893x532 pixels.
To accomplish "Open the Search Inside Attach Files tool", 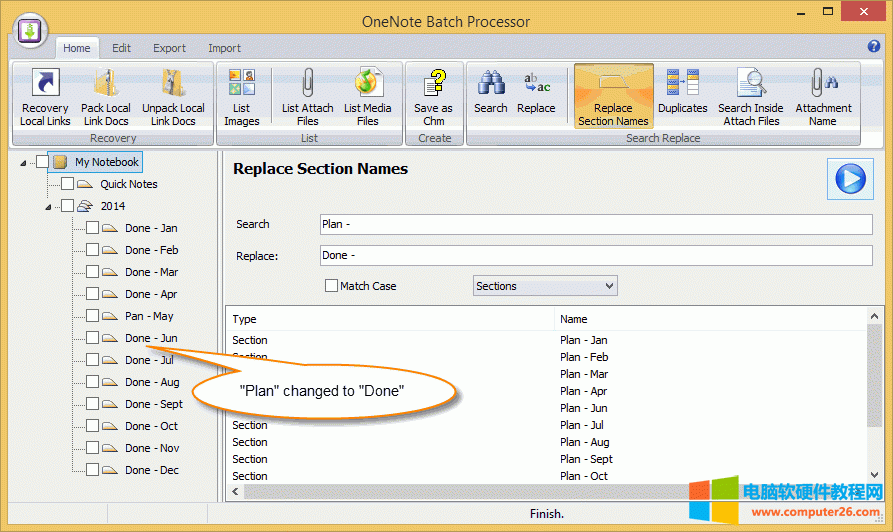I will point(750,97).
